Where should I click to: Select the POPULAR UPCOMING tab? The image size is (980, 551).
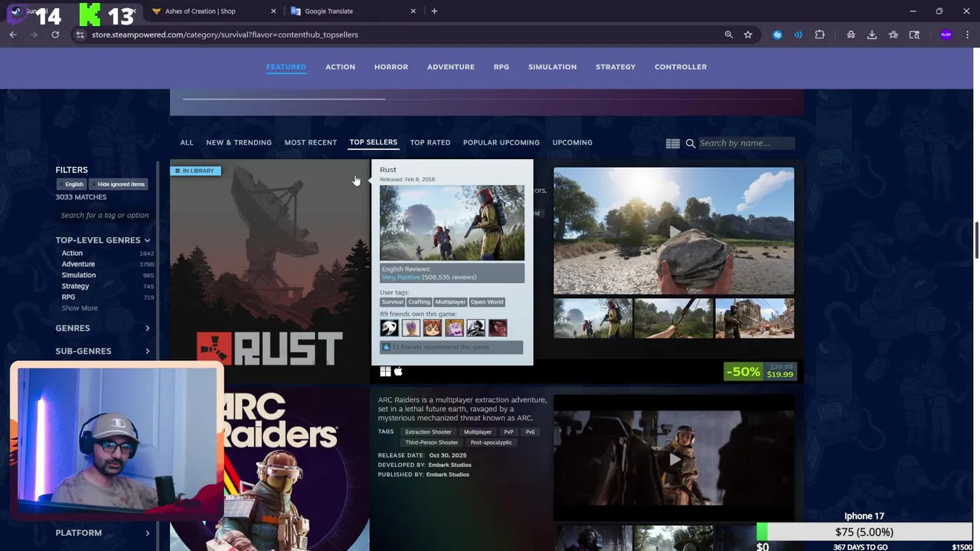(x=501, y=142)
